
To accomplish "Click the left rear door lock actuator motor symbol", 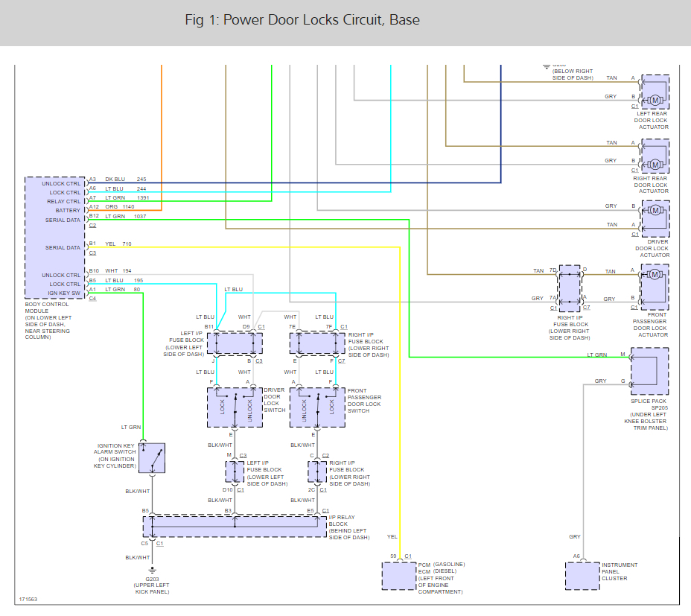I will coord(655,101).
